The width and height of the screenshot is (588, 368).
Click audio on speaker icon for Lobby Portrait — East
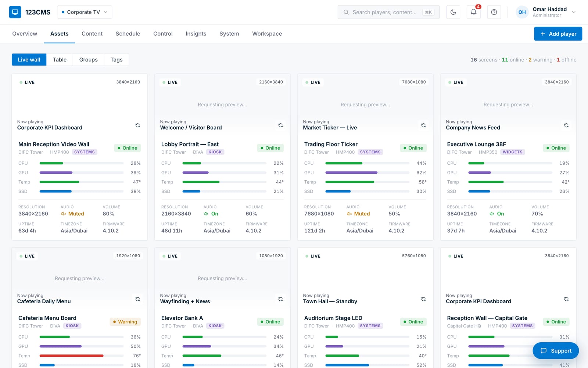(206, 214)
